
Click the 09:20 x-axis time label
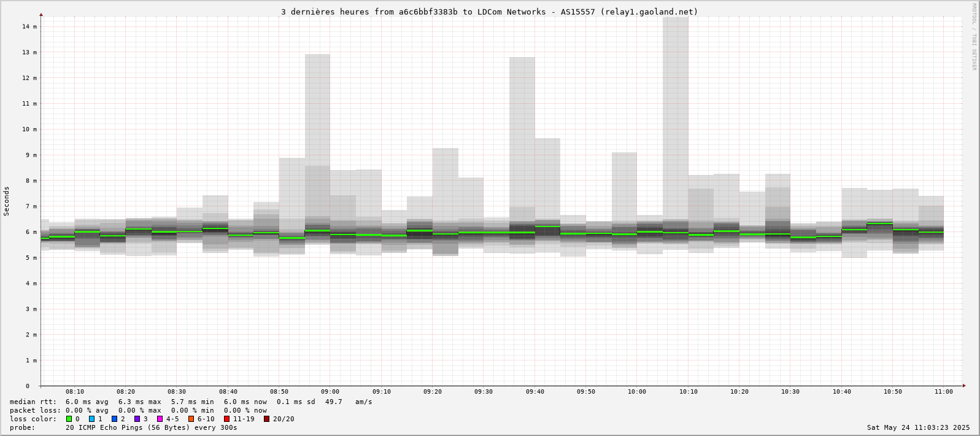(433, 392)
